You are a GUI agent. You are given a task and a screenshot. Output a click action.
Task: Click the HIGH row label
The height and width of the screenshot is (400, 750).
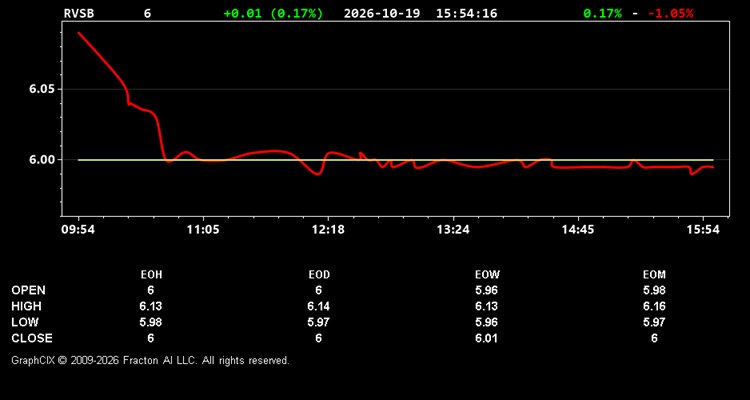(26, 306)
